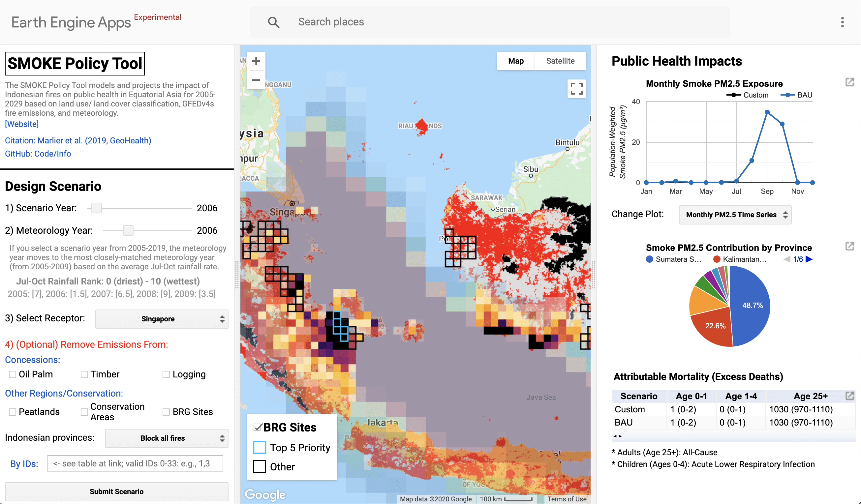Click the BAU legend entry in chart

tap(796, 95)
